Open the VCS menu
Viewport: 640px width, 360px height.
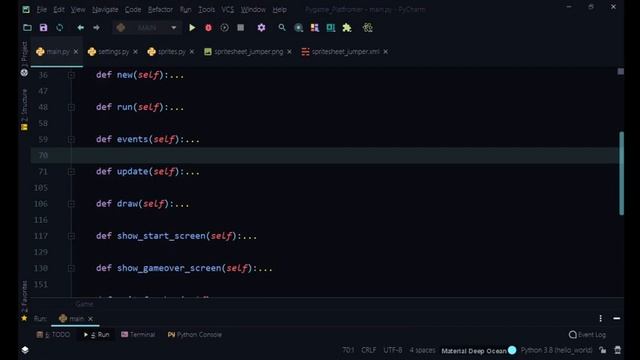click(227, 9)
